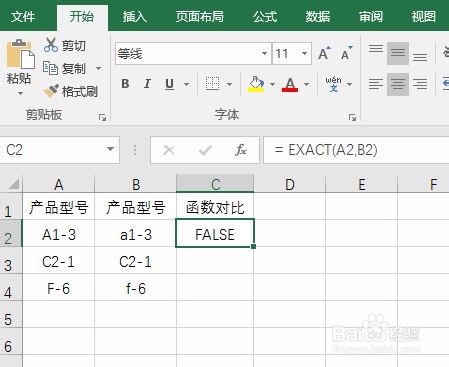Increase font size with large A
The image size is (449, 367).
click(x=324, y=53)
